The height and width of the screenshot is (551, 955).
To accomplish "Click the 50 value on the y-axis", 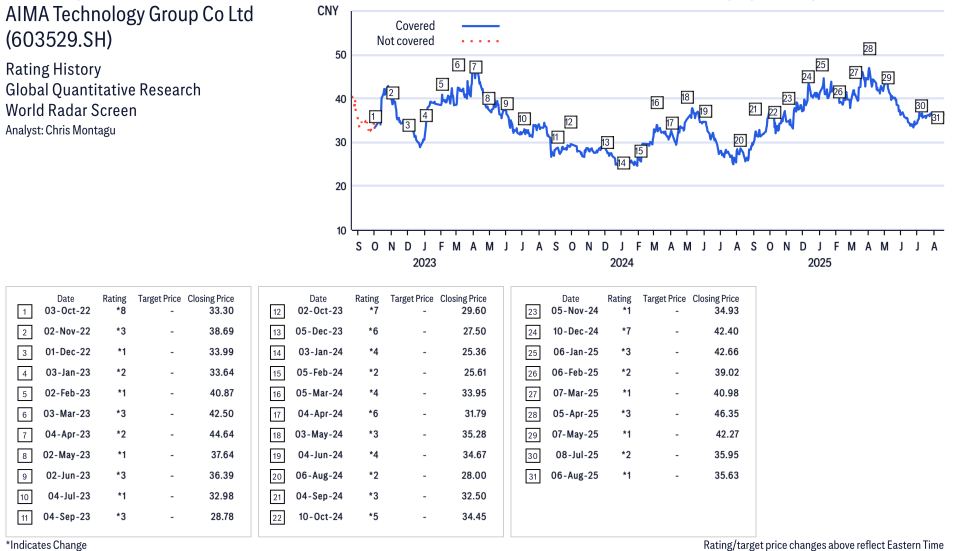I will (340, 55).
